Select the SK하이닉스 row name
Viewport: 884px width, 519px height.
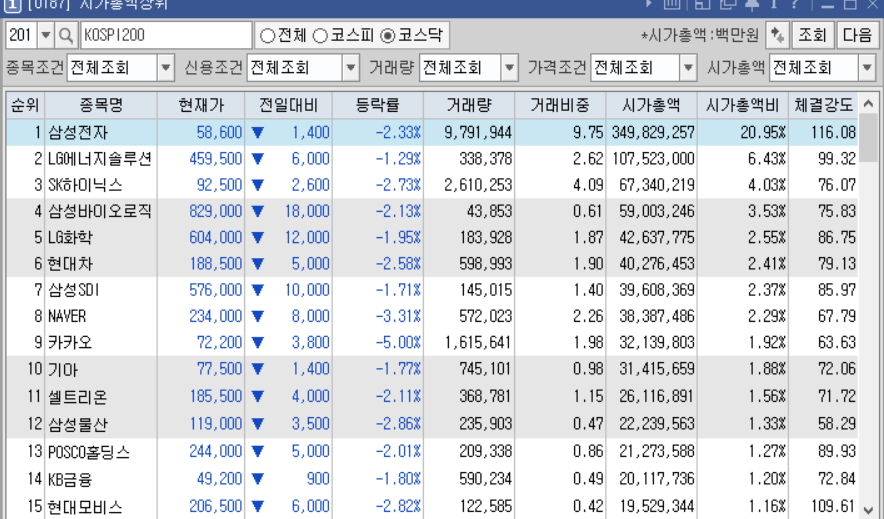pyautogui.click(x=85, y=185)
